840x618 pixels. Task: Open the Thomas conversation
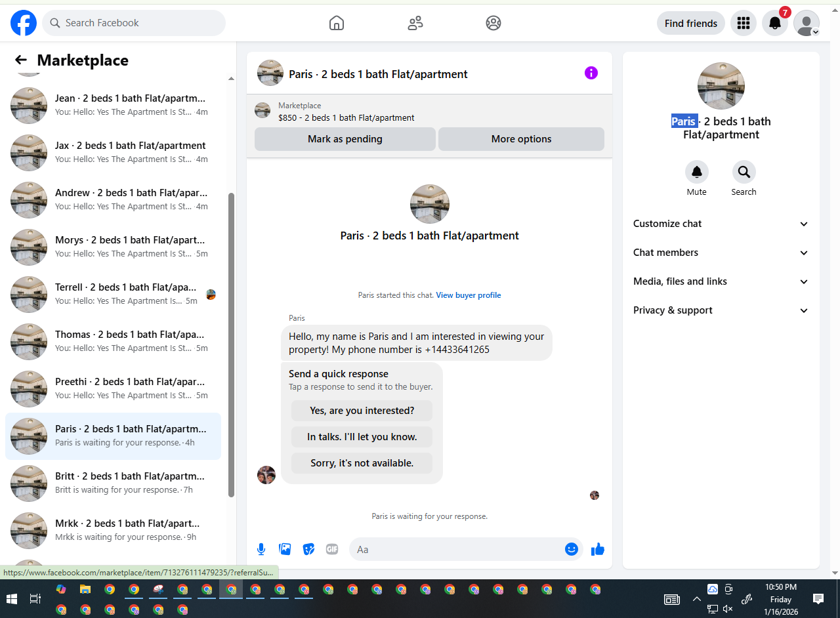[113, 341]
